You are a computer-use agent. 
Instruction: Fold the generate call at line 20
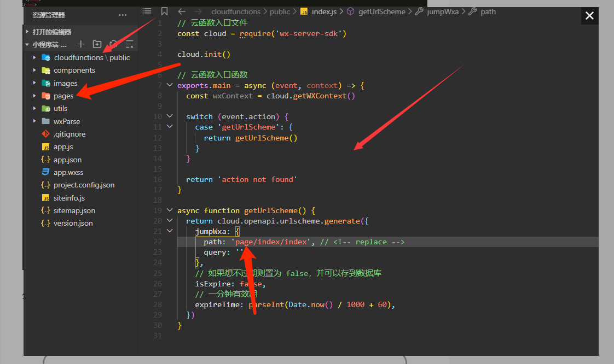click(x=170, y=220)
